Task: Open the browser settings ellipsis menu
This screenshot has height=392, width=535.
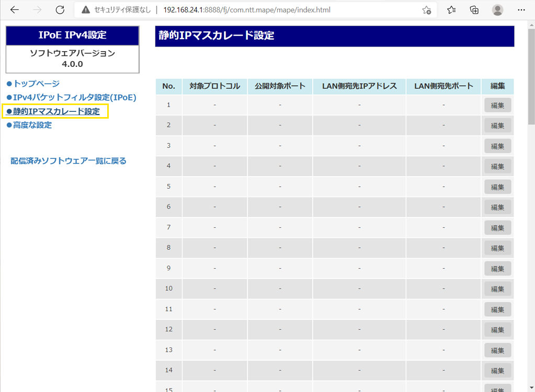Action: [x=521, y=10]
